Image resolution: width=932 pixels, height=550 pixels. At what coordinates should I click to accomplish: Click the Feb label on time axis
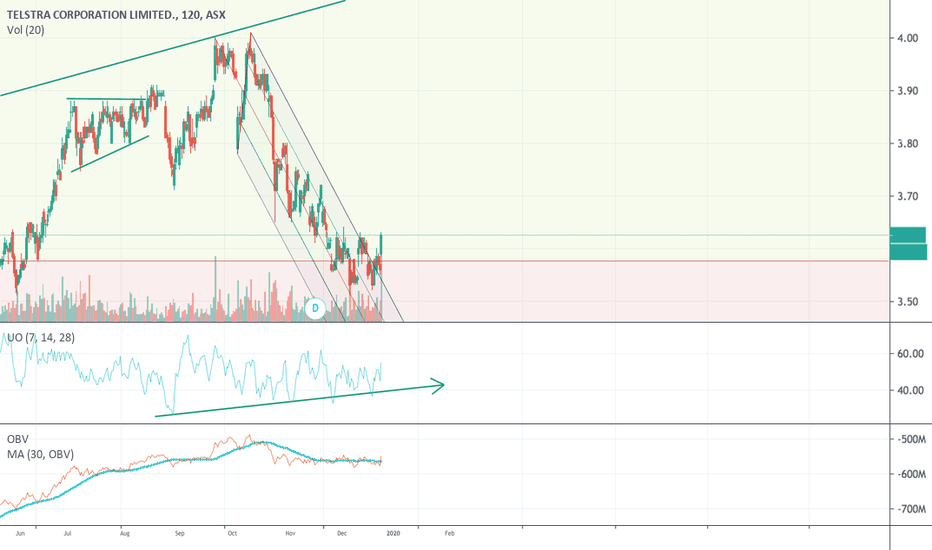point(449,533)
